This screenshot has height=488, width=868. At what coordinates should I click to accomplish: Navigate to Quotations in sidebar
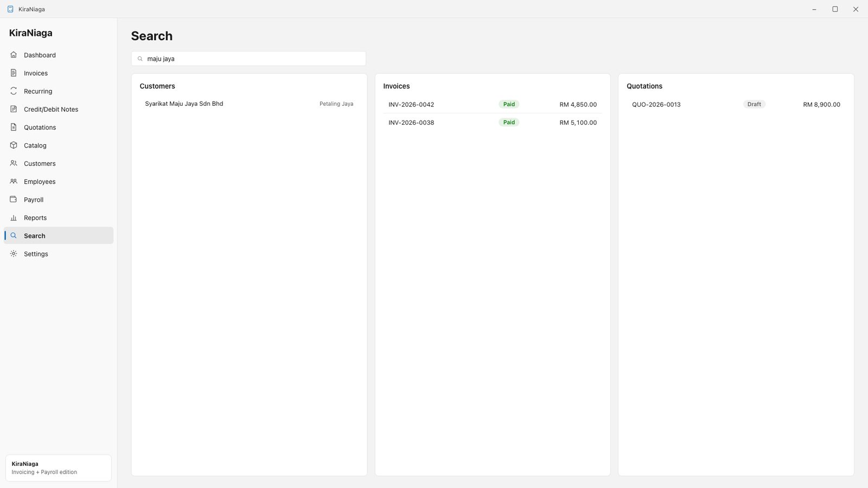tap(59, 127)
